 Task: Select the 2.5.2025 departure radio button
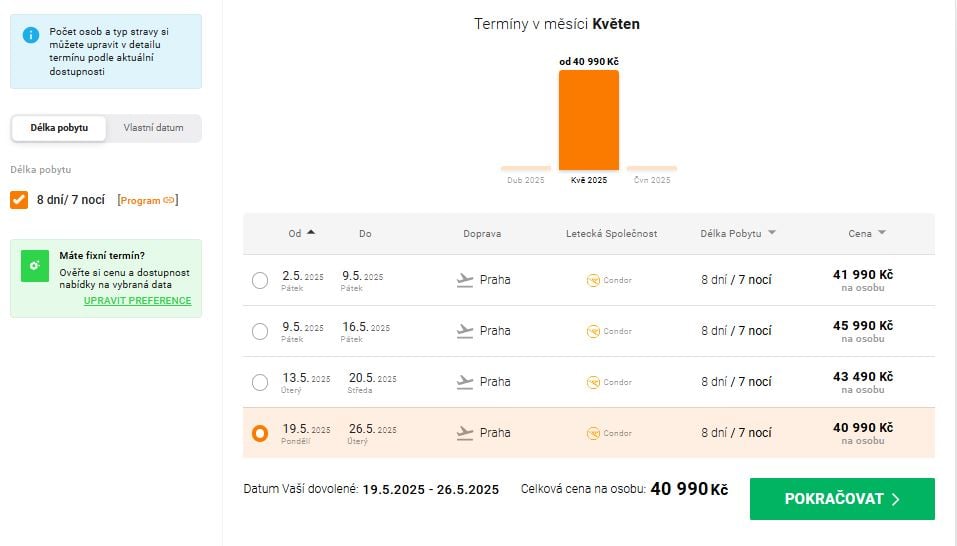pyautogui.click(x=260, y=280)
